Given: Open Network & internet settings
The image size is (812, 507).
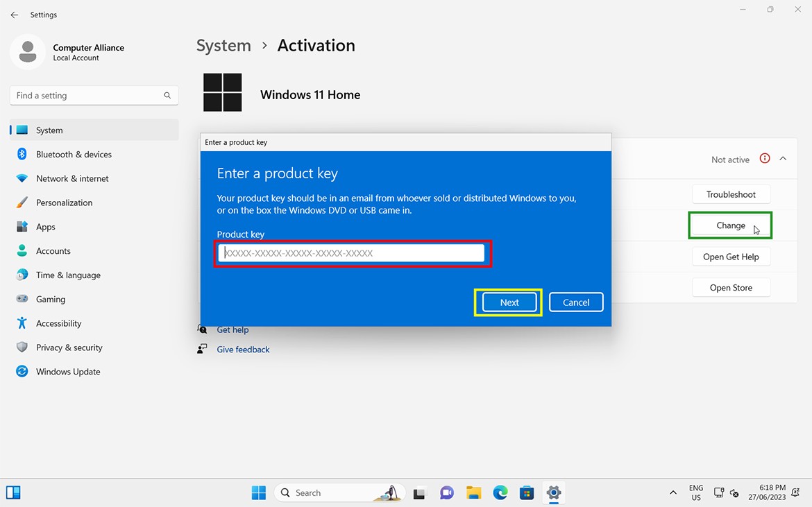Looking at the screenshot, I should 73,178.
